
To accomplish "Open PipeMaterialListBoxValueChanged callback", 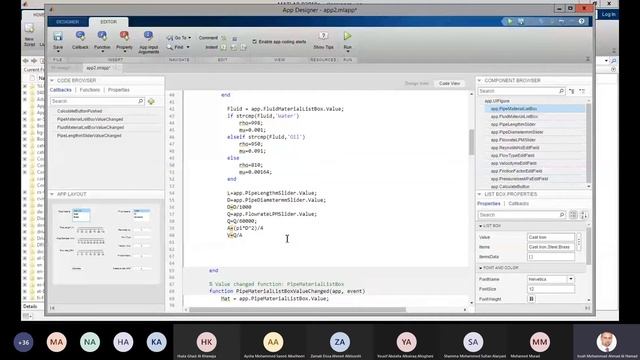I will pos(90,119).
